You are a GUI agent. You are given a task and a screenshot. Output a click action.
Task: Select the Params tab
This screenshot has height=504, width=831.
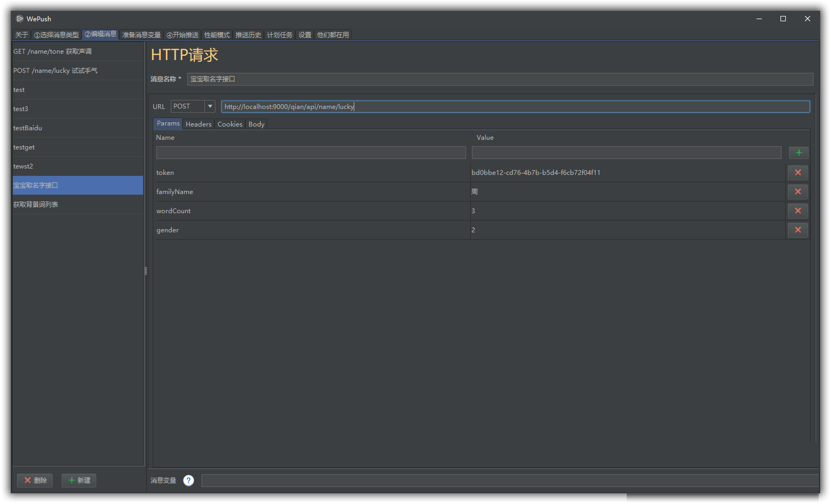click(x=168, y=123)
